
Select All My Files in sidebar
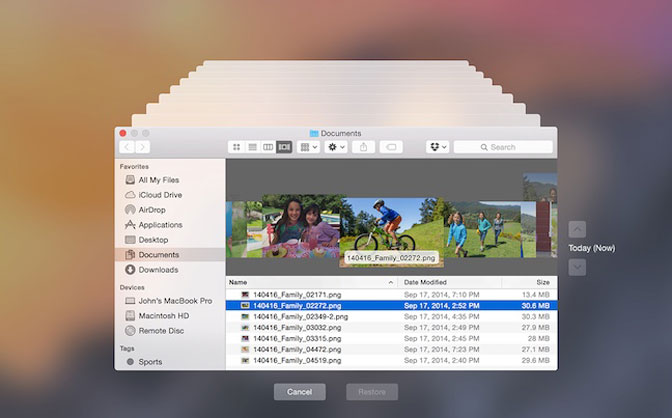(x=170, y=180)
